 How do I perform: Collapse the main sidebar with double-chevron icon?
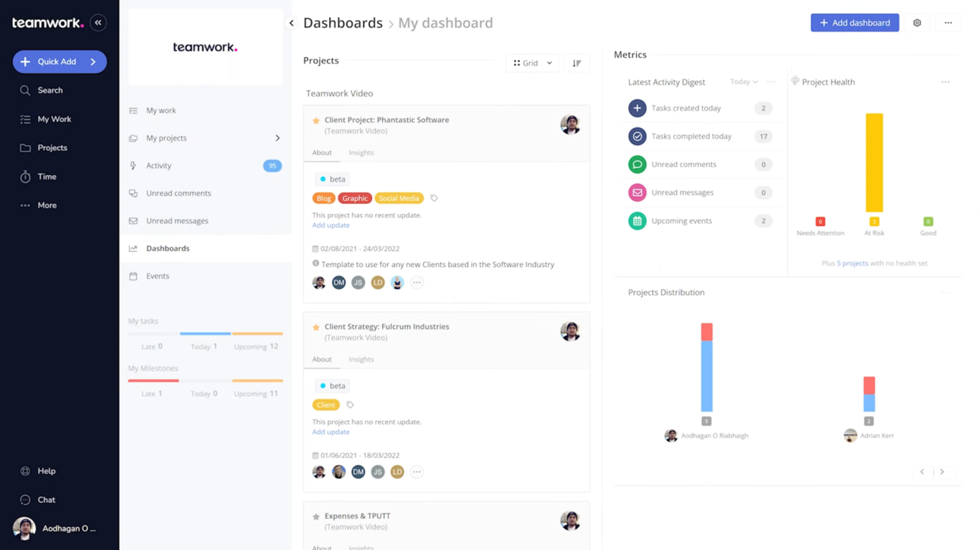point(98,23)
